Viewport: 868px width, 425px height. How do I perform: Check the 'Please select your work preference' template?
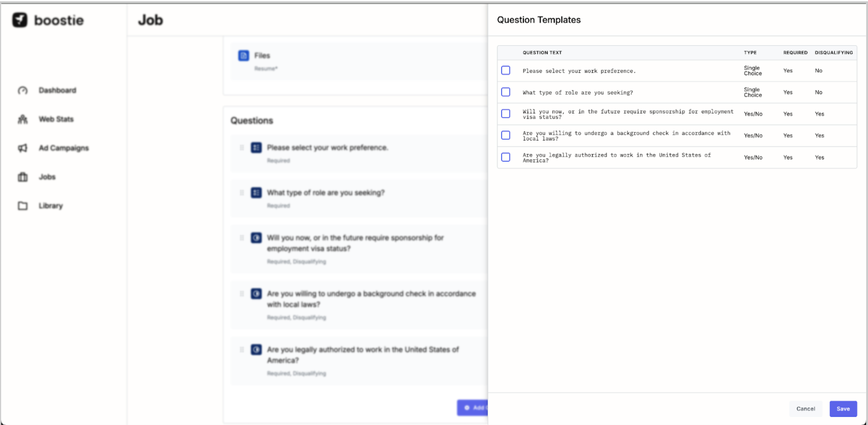tap(506, 70)
